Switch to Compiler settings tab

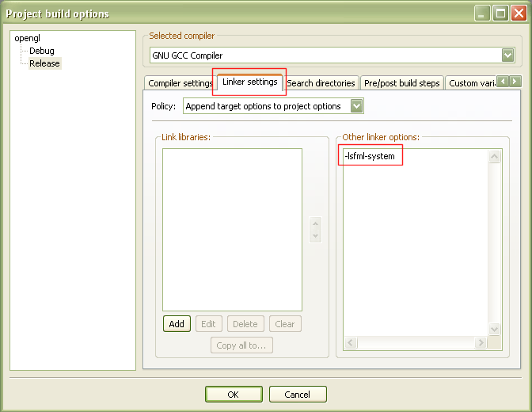(x=180, y=83)
